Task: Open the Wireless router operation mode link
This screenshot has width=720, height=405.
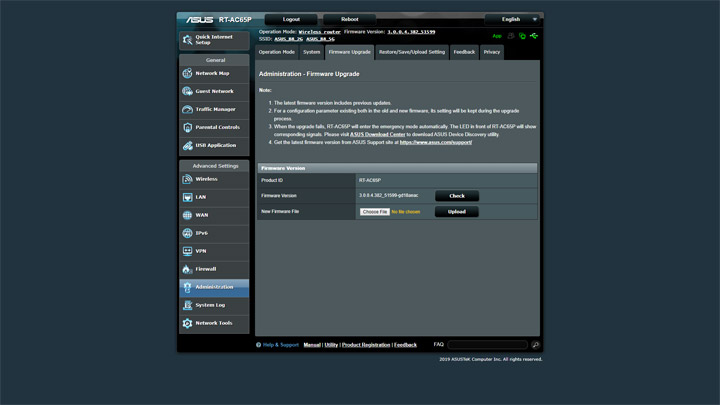Action: point(320,32)
